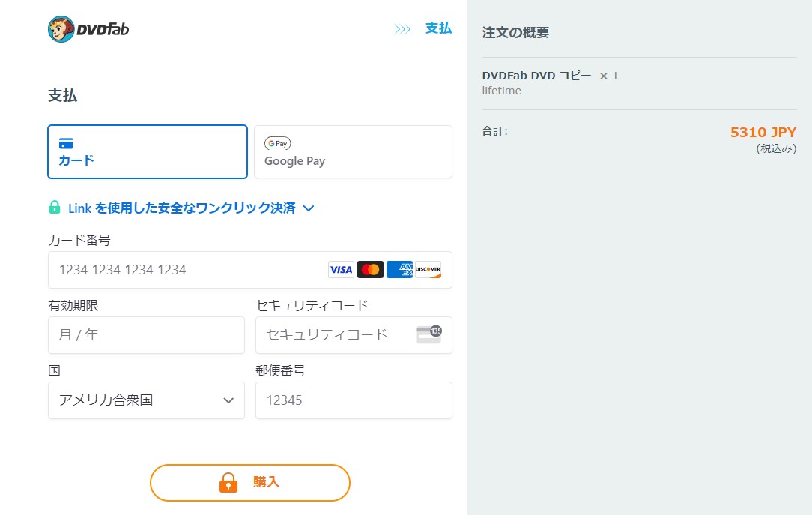812x515 pixels.
Task: Focus the 郵便番号 input field
Action: click(354, 400)
